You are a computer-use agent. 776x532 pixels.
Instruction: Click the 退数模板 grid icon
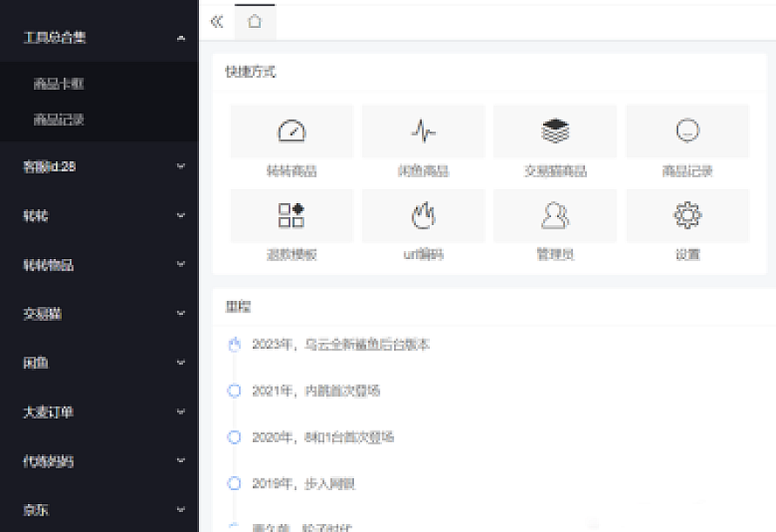(x=290, y=215)
